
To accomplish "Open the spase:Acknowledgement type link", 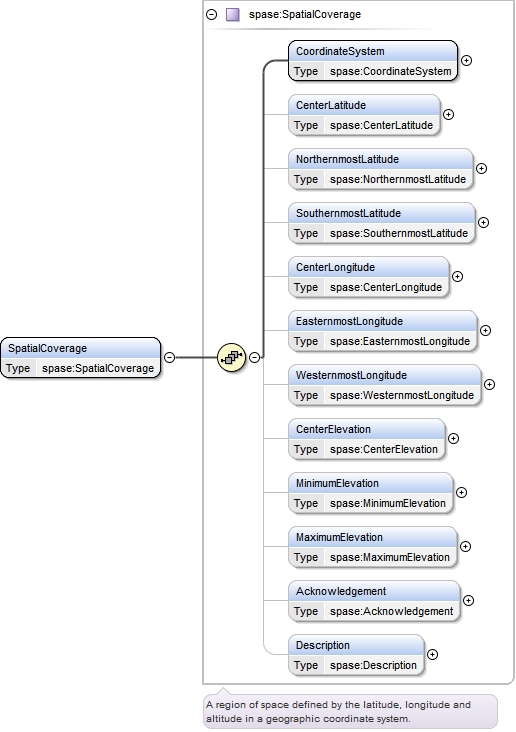I will (391, 612).
